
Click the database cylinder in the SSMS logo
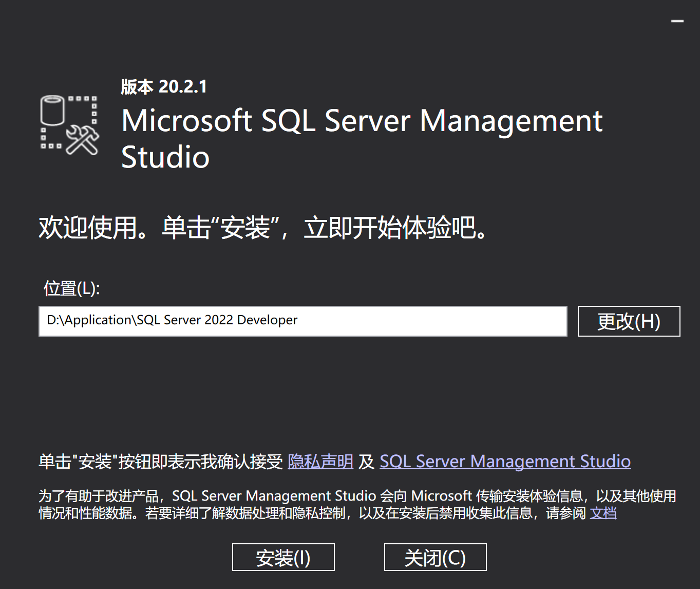click(53, 111)
